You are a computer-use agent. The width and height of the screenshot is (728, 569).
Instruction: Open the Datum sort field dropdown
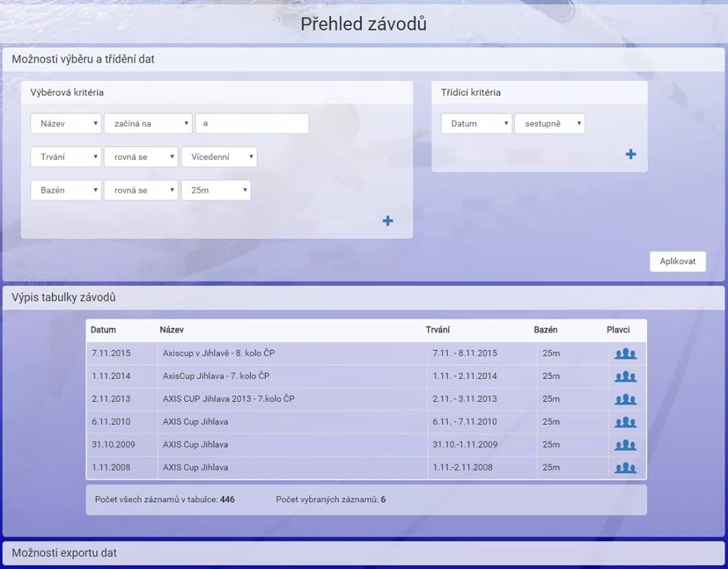(x=476, y=123)
